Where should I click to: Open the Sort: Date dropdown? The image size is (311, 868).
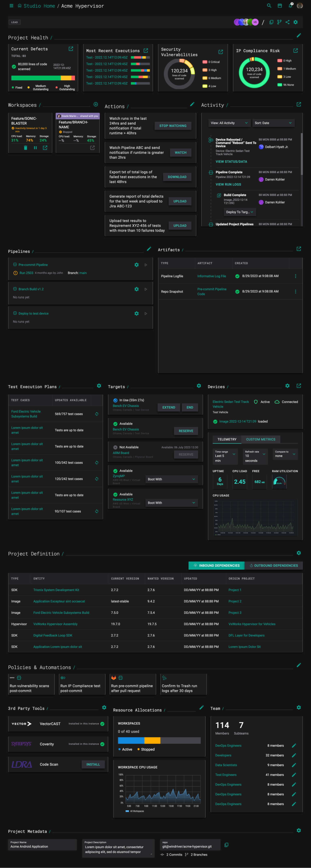click(273, 123)
